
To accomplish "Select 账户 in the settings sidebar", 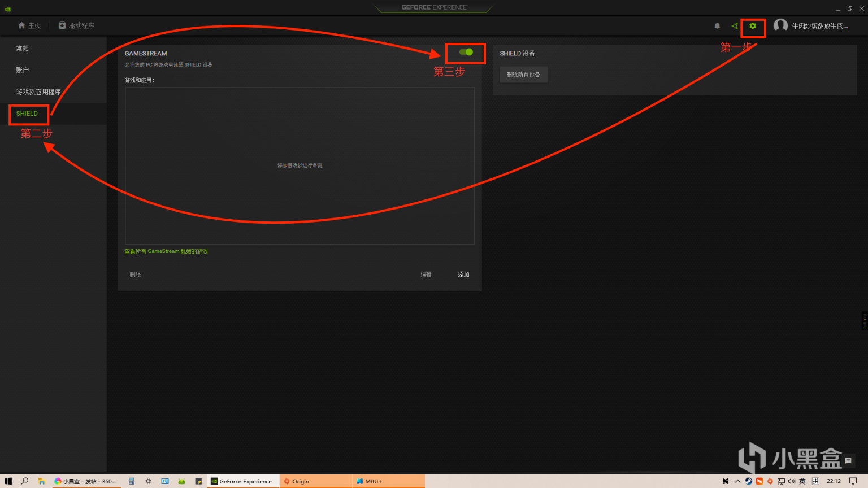I will (x=23, y=70).
